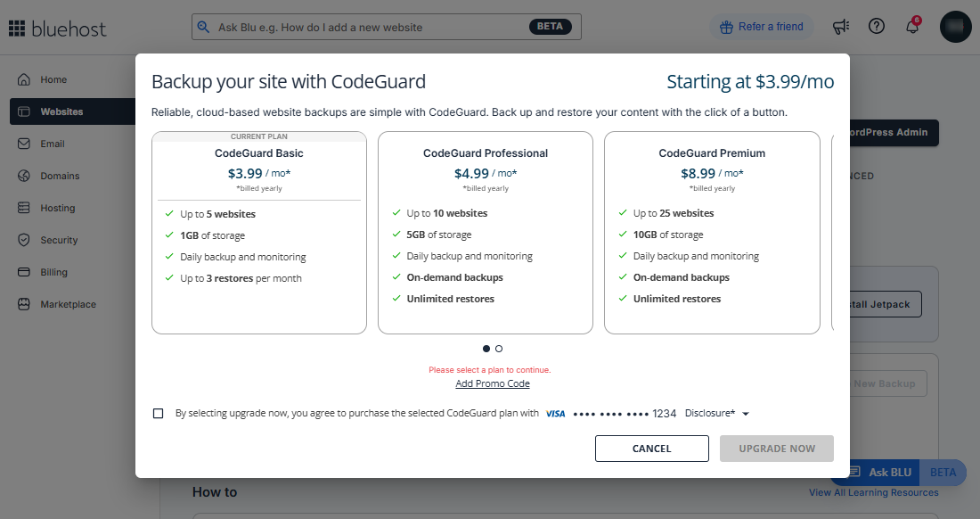Select the first carousel pagination dot
Image resolution: width=980 pixels, height=519 pixels.
click(x=486, y=349)
